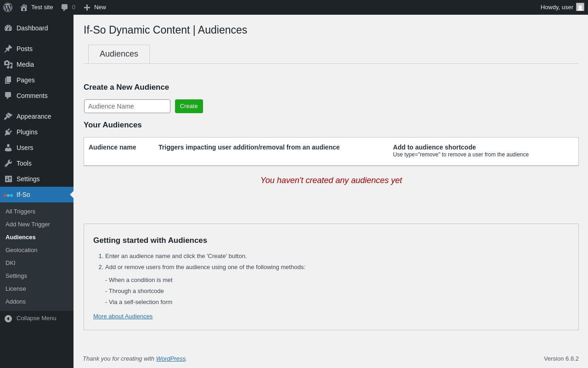Open the Tools menu
This screenshot has height=368, width=588.
pyautogui.click(x=37, y=163)
